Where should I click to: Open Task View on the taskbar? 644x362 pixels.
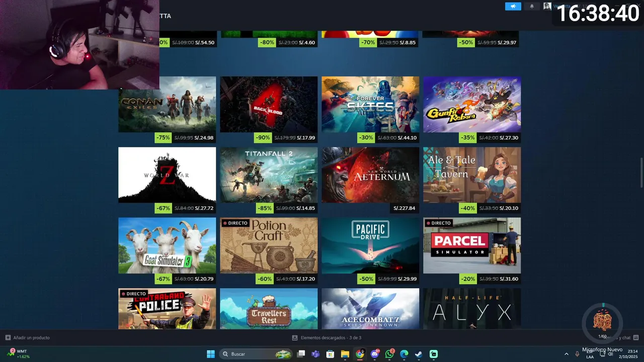tap(301, 354)
